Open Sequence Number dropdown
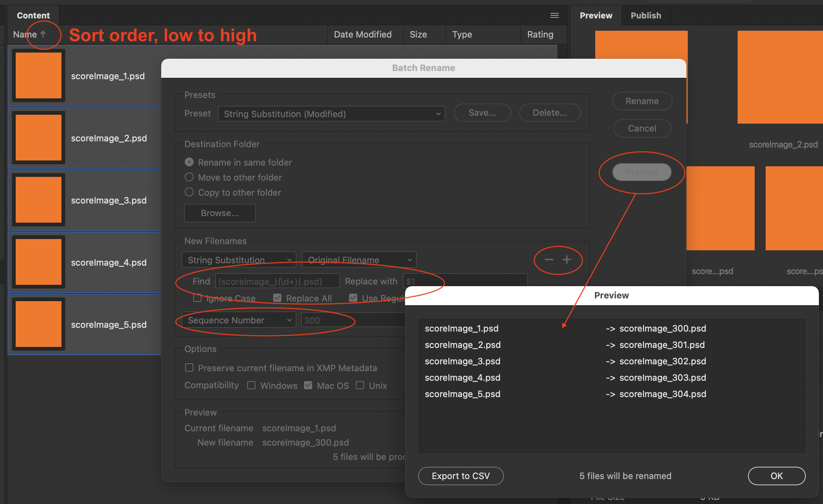 point(239,320)
